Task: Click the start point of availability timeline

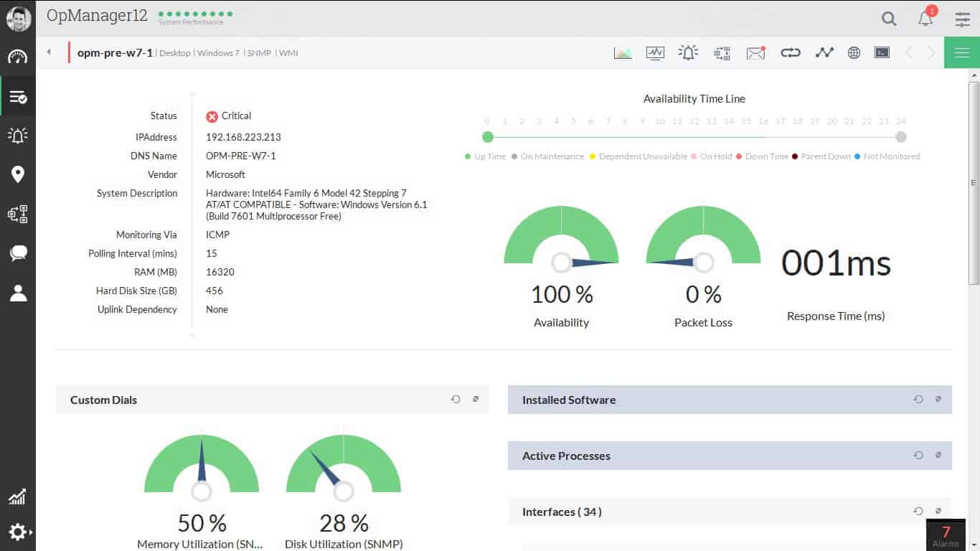Action: pos(488,137)
